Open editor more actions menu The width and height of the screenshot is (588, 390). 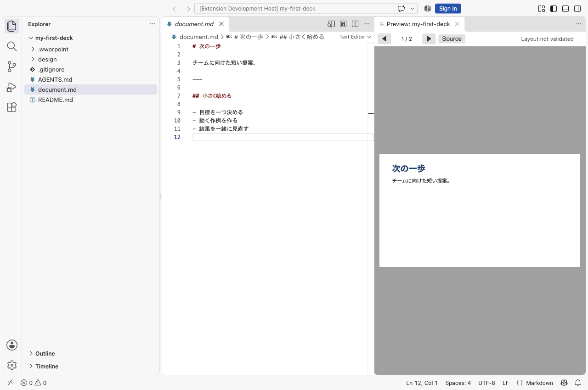coord(367,24)
